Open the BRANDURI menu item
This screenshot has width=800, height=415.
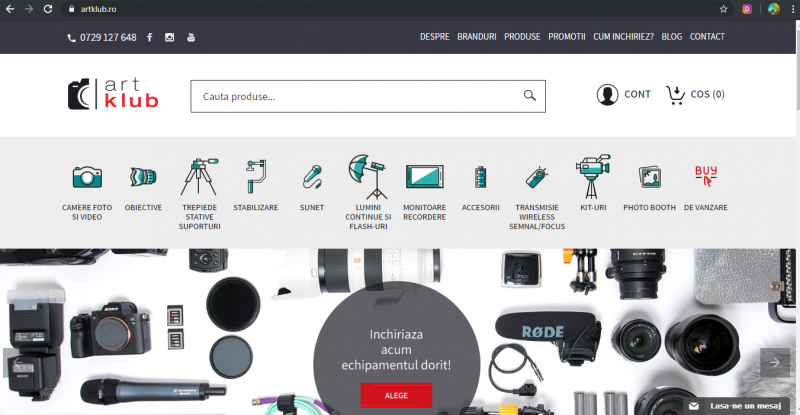(x=477, y=37)
